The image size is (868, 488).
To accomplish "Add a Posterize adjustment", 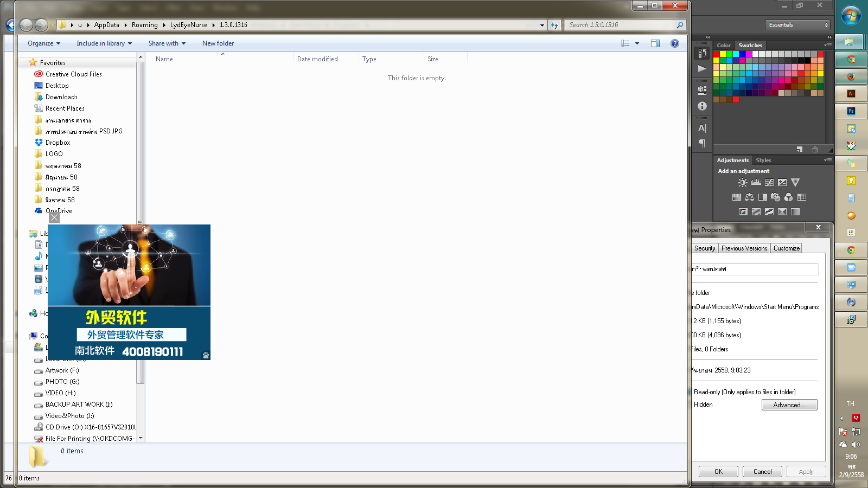I will pos(756,212).
